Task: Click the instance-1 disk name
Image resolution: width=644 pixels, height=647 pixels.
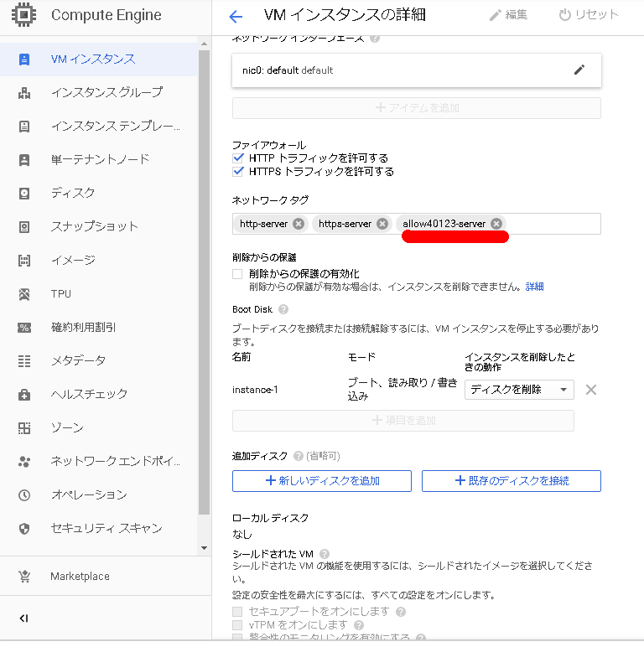Action: (255, 390)
